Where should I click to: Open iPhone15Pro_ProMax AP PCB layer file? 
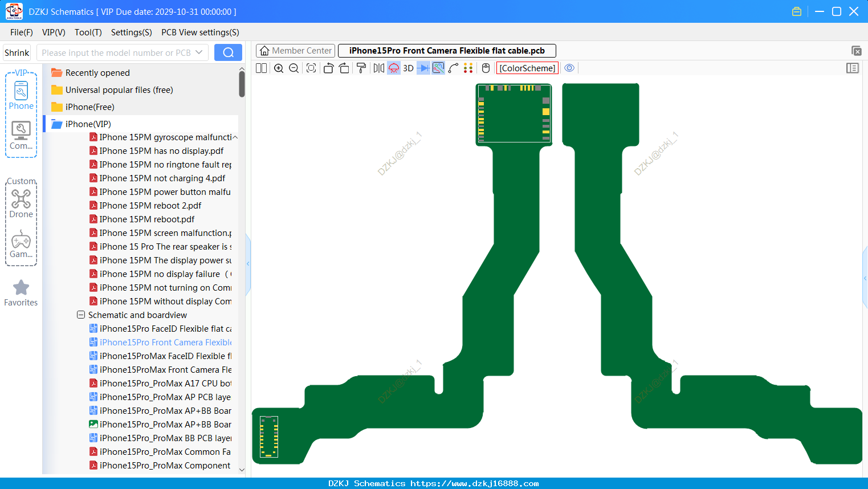pos(160,397)
